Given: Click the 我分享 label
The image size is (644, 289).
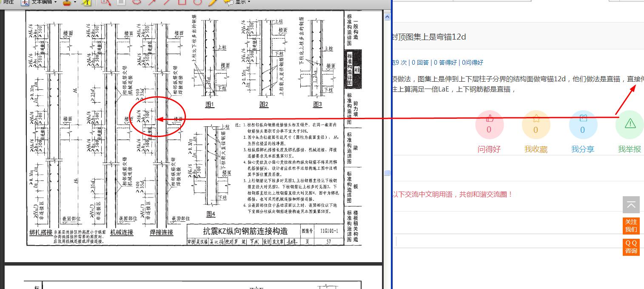Looking at the screenshot, I should point(583,149).
